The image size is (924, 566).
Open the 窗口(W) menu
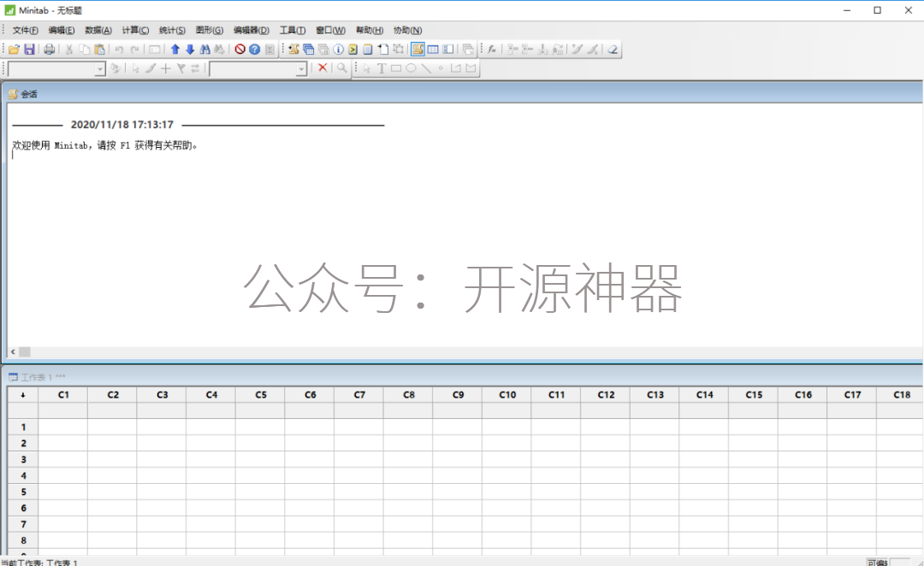tap(330, 30)
